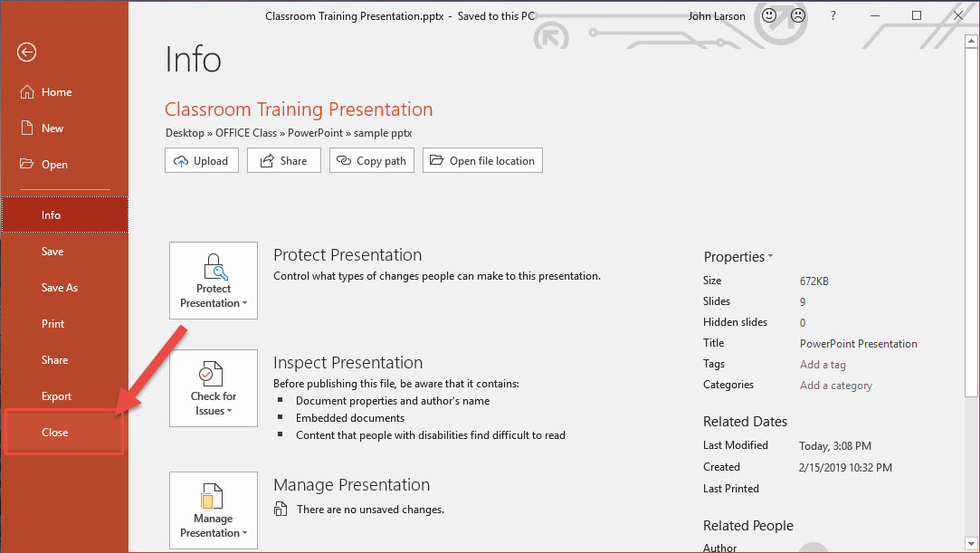Open help with the question mark icon
This screenshot has height=553, width=980.
[x=833, y=15]
